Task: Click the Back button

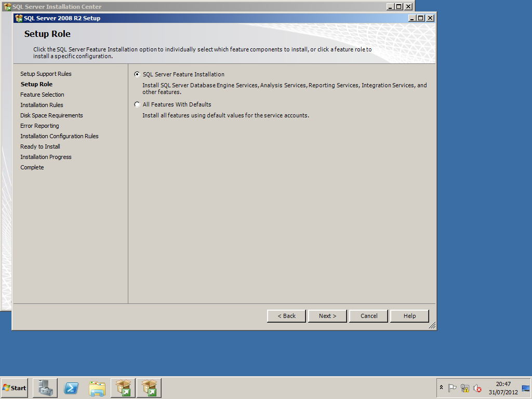Action: click(286, 316)
